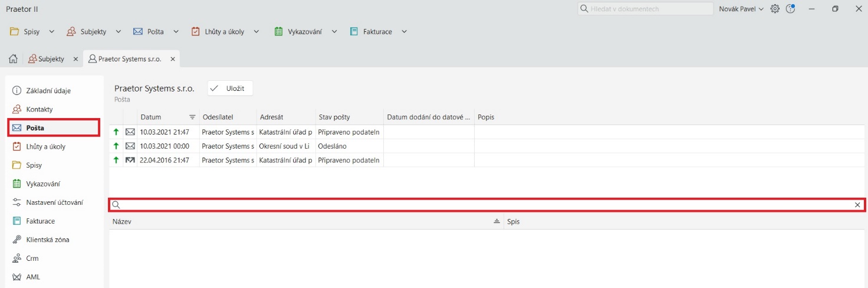Click the search magnifier icon in filter bar
Screen dimensions: 868x288
(x=116, y=205)
